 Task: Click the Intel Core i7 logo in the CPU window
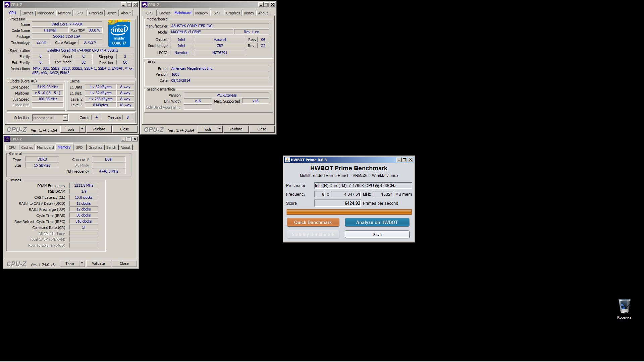click(x=119, y=34)
